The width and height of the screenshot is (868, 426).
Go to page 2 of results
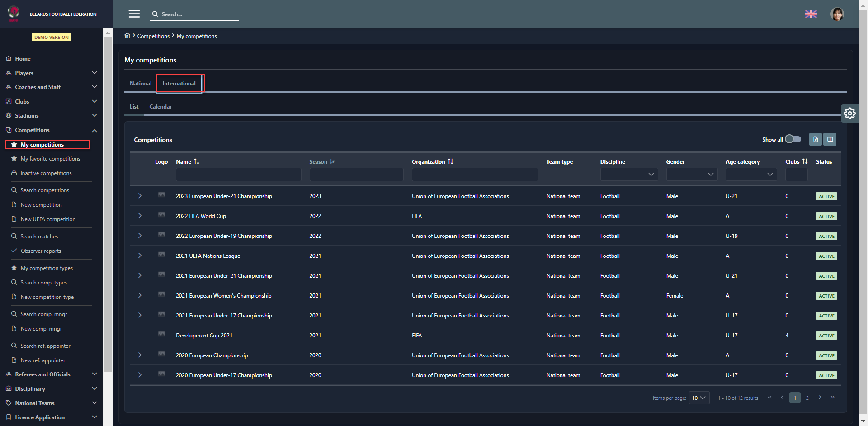[x=807, y=398]
